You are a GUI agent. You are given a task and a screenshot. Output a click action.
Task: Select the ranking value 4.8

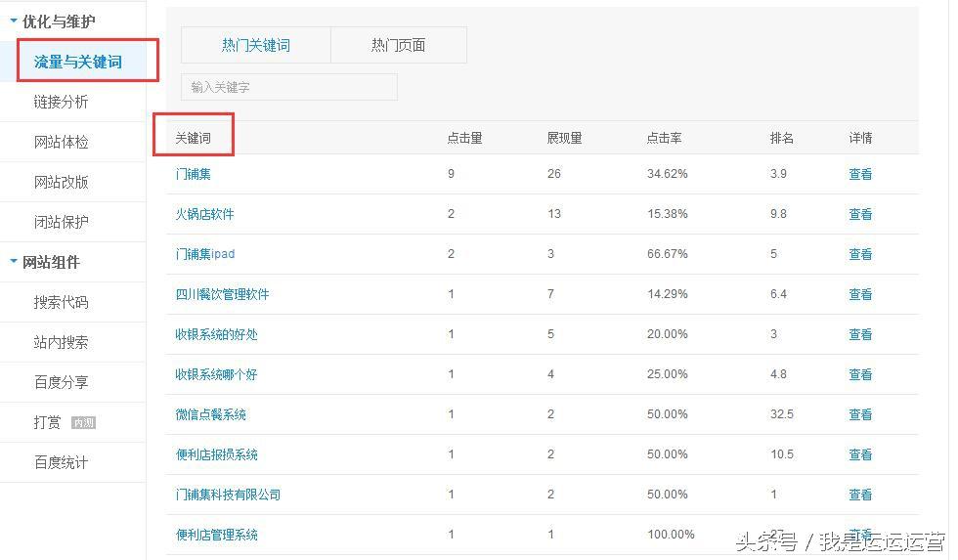pos(778,374)
